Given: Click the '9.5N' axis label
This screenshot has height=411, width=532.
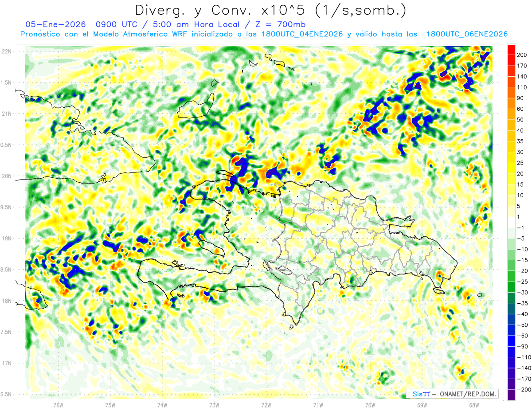Looking at the screenshot, I should 7,207.
